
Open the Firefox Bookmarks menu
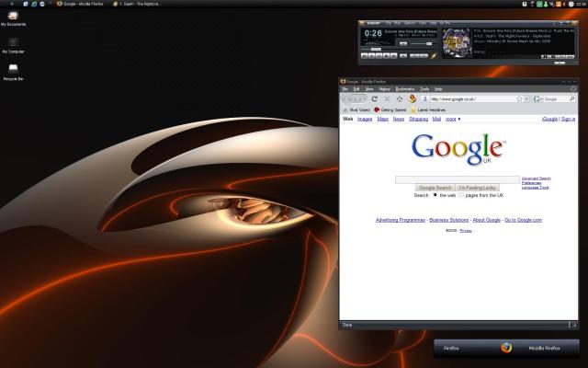pyautogui.click(x=405, y=88)
